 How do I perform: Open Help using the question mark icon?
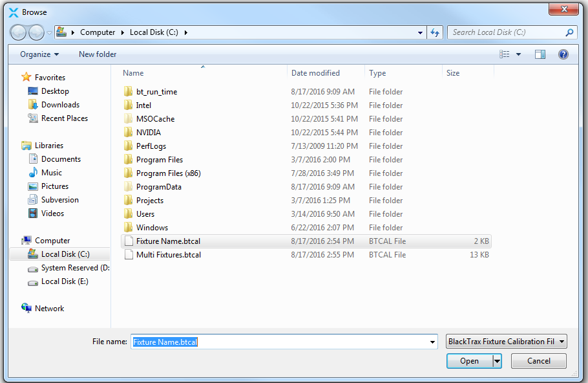563,54
